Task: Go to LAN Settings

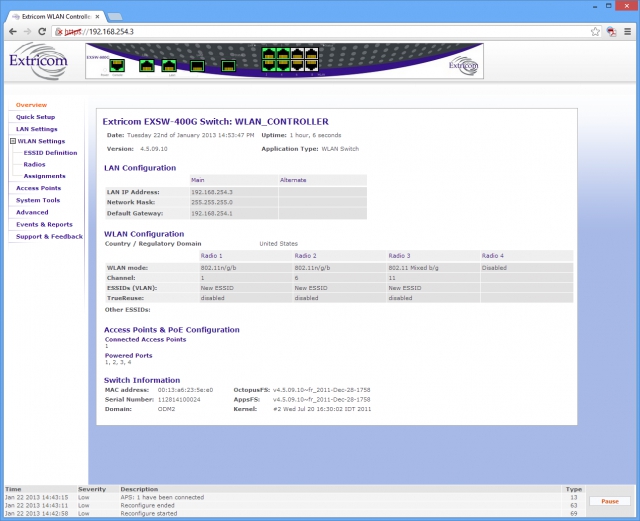Action: [x=37, y=129]
